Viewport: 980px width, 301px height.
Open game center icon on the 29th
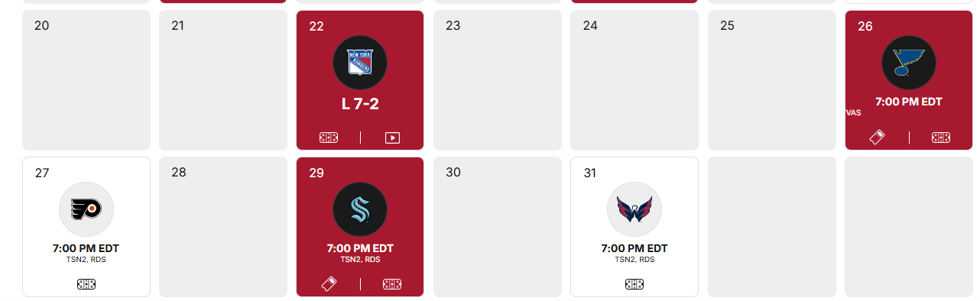click(392, 284)
